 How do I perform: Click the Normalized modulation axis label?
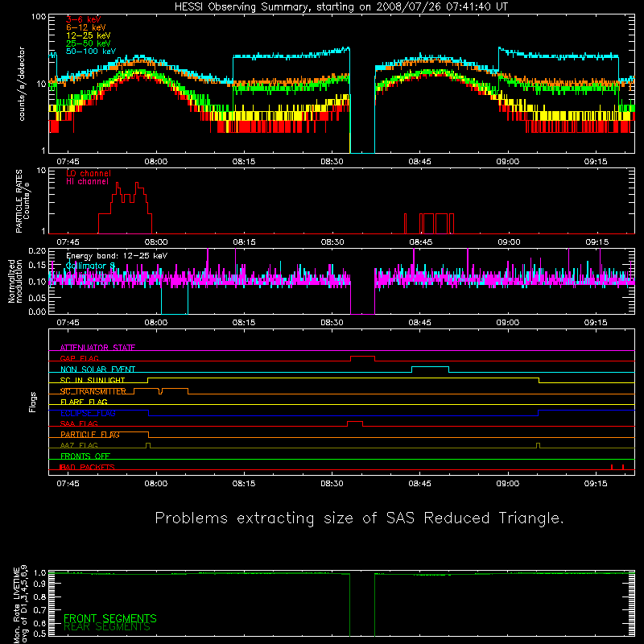coord(15,281)
